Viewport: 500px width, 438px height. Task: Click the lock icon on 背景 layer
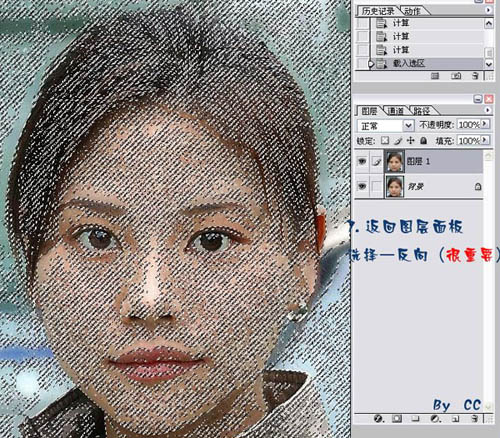478,187
